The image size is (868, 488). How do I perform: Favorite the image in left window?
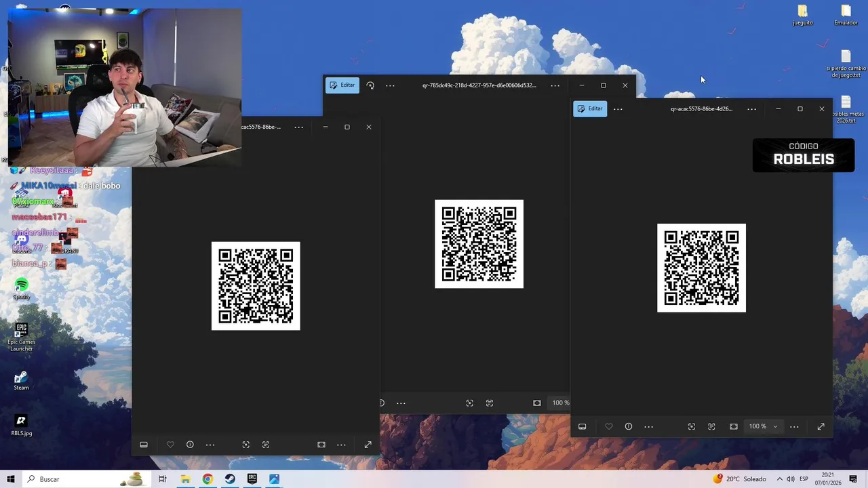click(x=170, y=445)
